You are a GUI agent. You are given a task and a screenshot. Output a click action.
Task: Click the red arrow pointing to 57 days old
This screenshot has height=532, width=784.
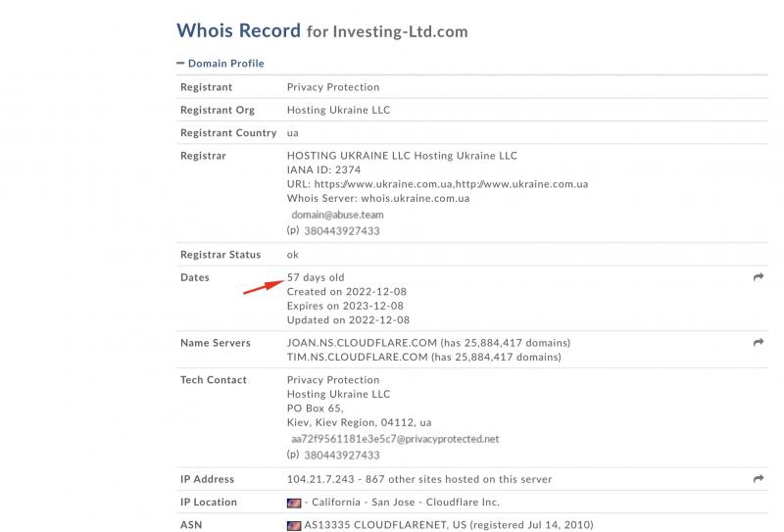pos(264,286)
